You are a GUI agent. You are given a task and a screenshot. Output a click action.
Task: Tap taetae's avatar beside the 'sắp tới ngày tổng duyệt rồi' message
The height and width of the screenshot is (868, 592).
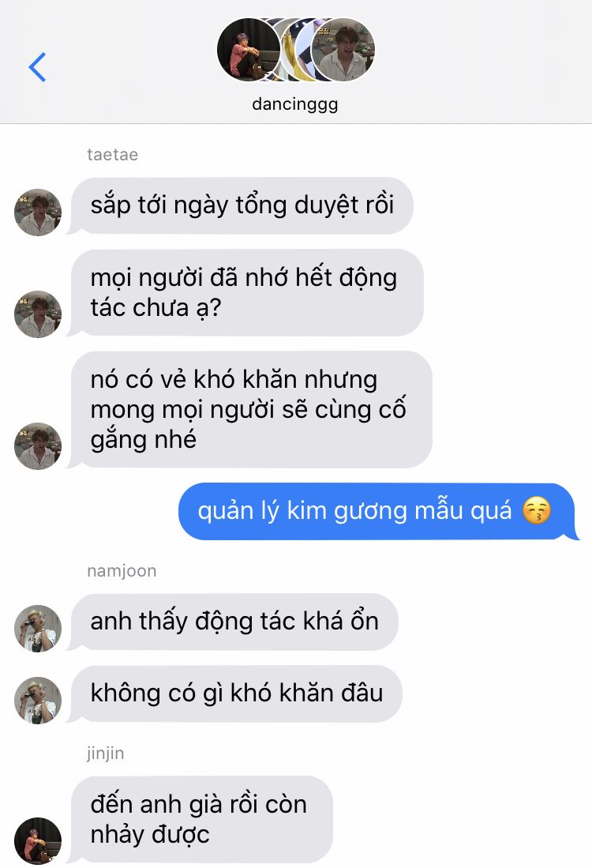tap(38, 212)
